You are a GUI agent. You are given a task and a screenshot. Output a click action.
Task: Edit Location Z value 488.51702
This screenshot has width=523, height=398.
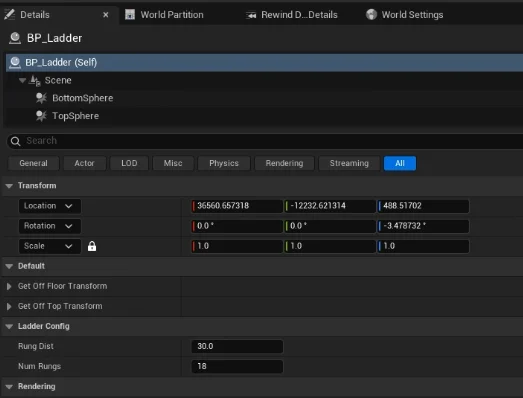[423, 206]
